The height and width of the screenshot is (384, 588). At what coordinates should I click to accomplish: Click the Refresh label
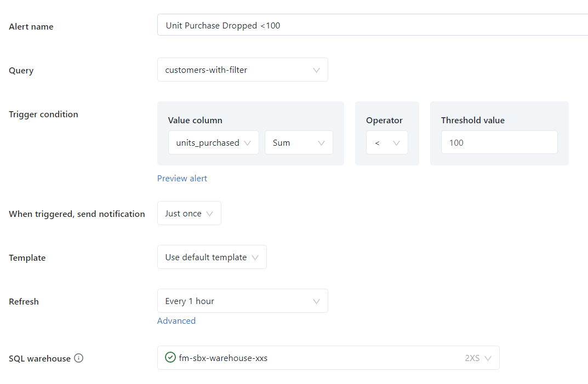[x=24, y=302]
